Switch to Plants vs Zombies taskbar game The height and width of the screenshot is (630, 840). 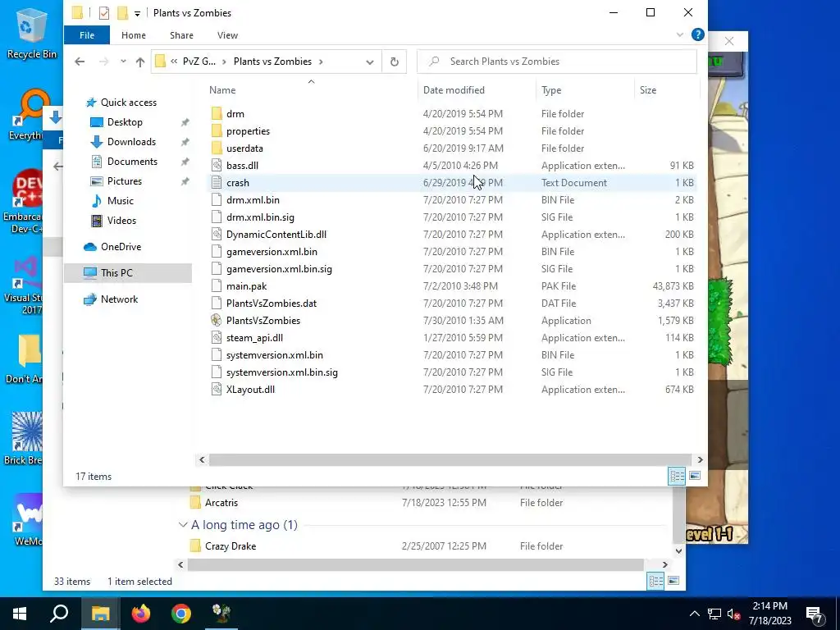(x=221, y=614)
